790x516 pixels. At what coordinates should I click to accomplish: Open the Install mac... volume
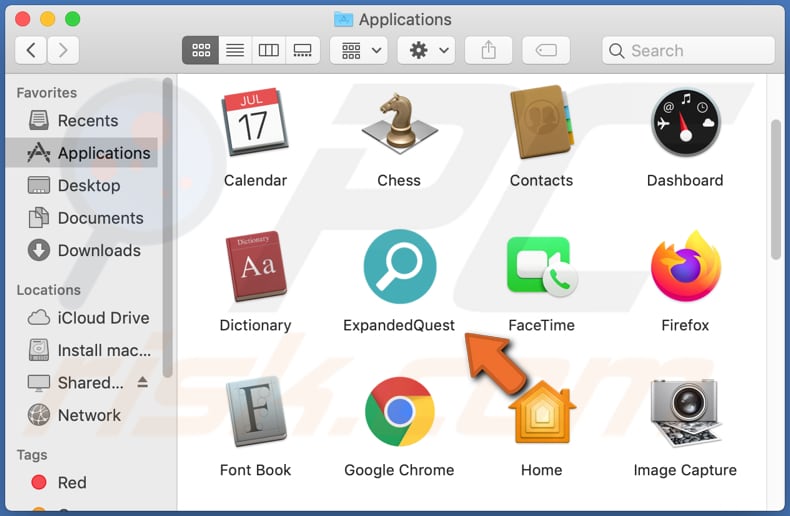coord(83,350)
